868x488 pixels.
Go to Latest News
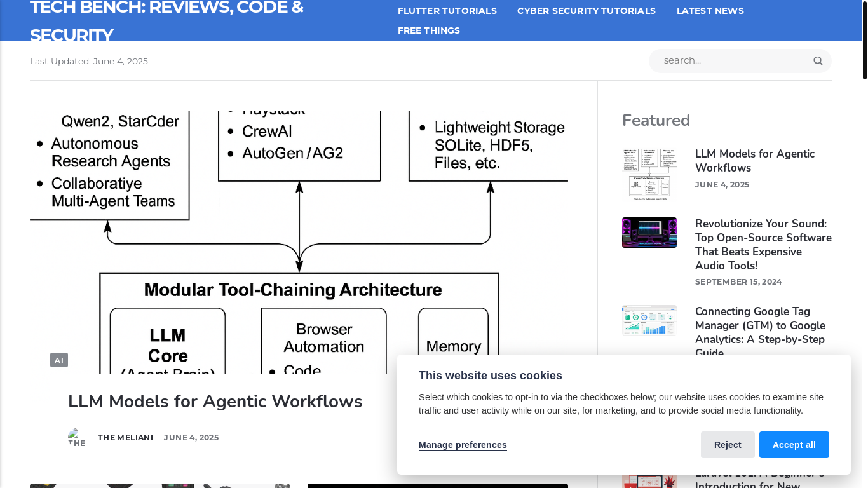click(710, 11)
